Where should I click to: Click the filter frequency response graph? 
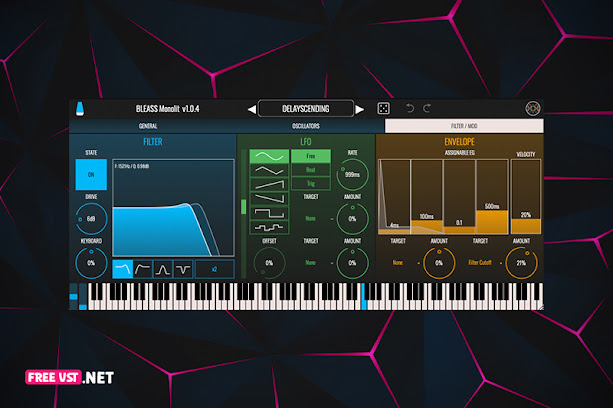[173, 208]
